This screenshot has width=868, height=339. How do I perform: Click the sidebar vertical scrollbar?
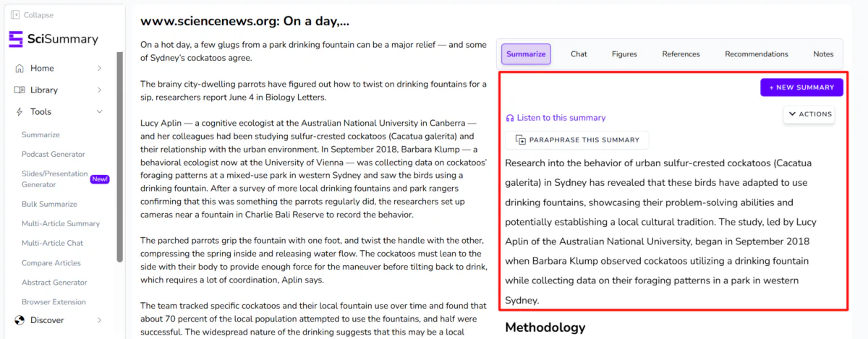coord(119,157)
